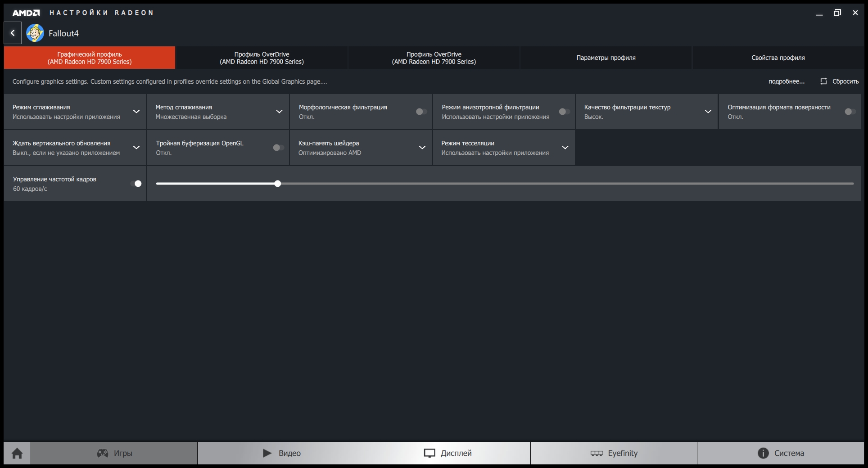Image resolution: width=868 pixels, height=468 pixels.
Task: Click the monitor icon in Дисплей tab
Action: click(429, 453)
